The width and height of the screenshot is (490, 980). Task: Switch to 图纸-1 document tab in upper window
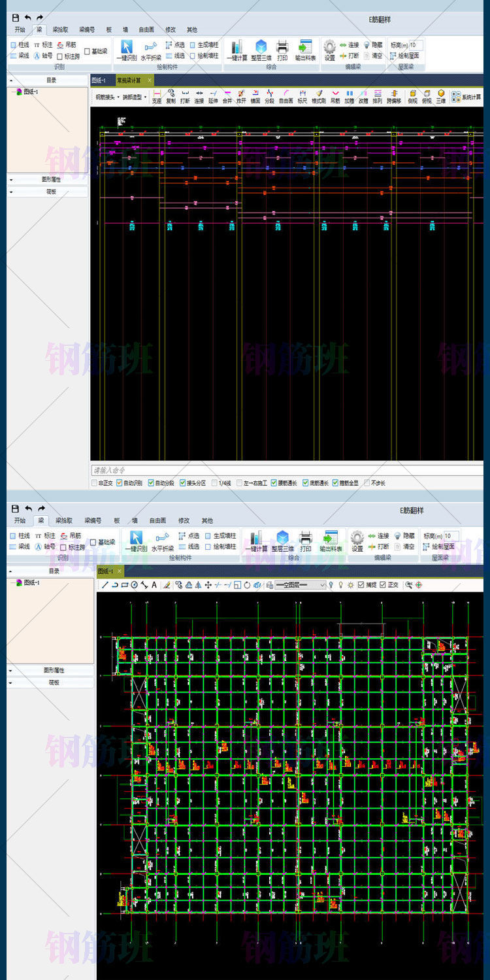point(100,80)
